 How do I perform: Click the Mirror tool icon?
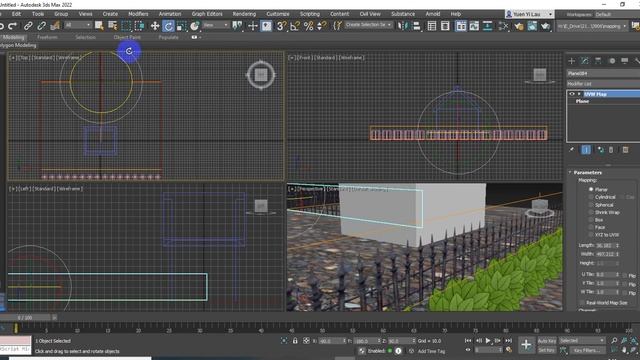tap(403, 26)
